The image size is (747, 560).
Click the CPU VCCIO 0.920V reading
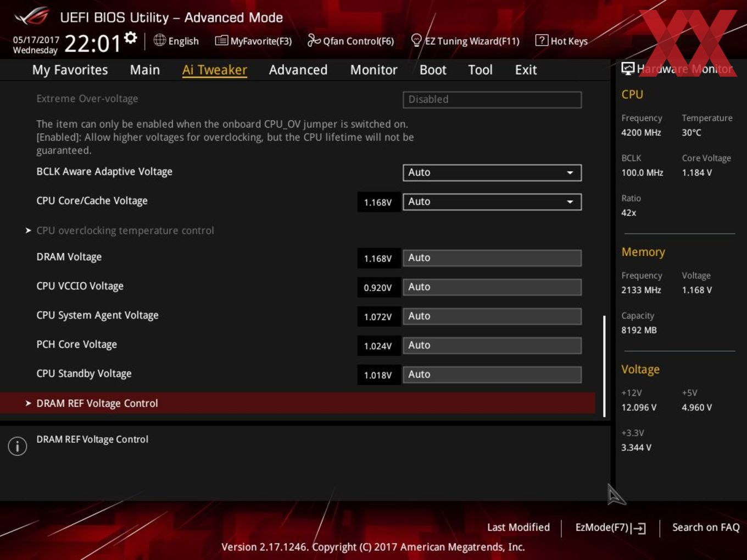click(x=378, y=288)
